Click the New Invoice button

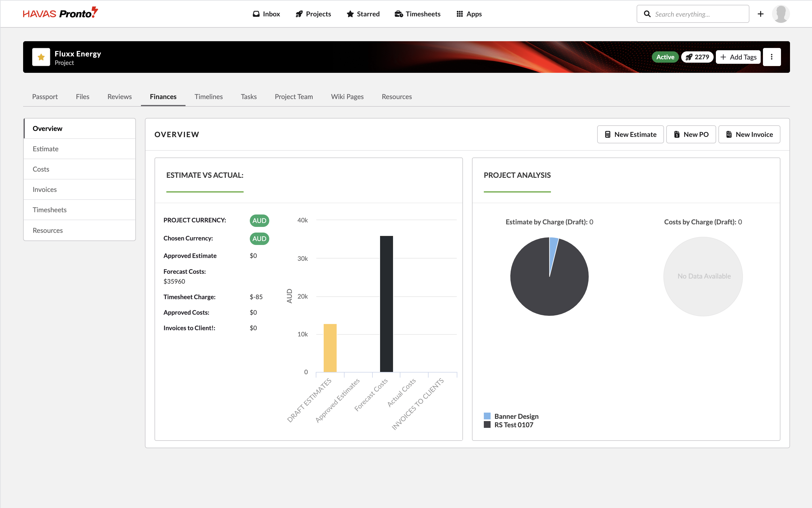click(749, 134)
